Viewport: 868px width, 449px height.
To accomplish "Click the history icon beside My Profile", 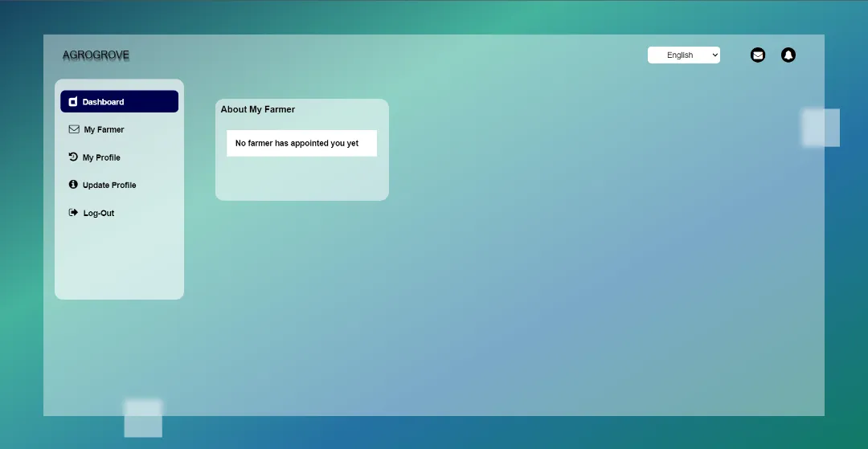I will pyautogui.click(x=73, y=157).
